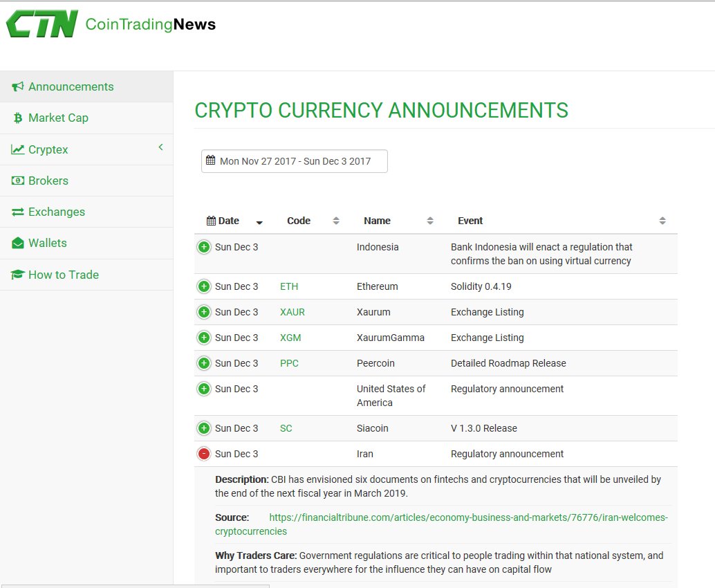Select the Ethereum name cell

click(x=377, y=286)
